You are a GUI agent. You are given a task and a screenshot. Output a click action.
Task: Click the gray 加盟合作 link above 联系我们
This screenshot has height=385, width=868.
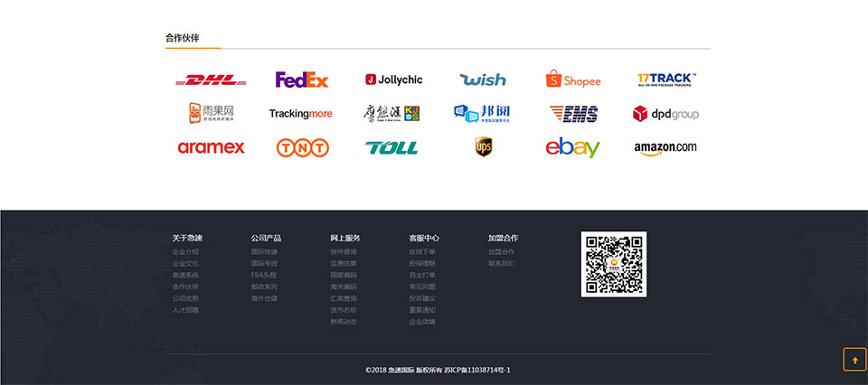pyautogui.click(x=502, y=251)
